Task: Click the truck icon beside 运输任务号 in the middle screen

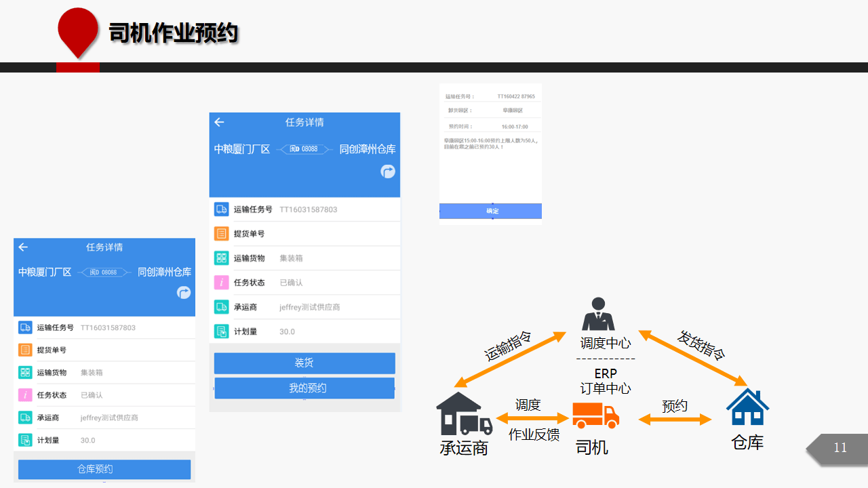Action: tap(221, 209)
